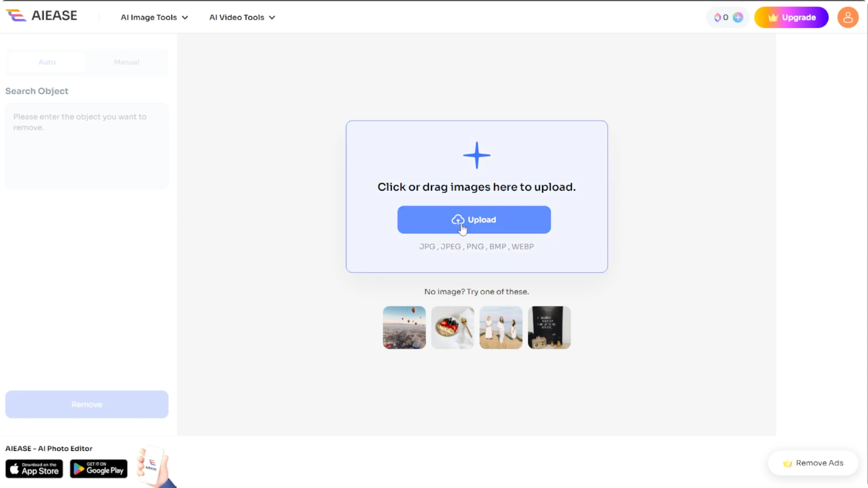
Task: Click the 'JPG , JPEG , PNG , BMP , WEBP' text
Action: coord(476,247)
